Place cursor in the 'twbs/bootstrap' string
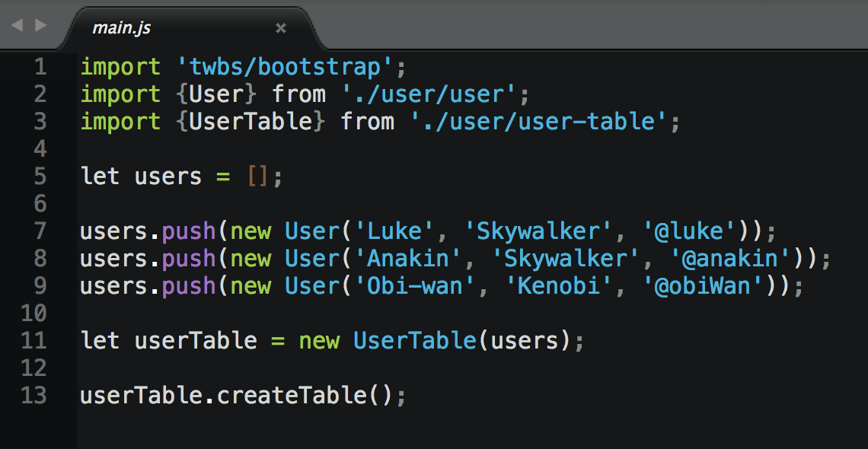This screenshot has width=868, height=449. (x=284, y=67)
